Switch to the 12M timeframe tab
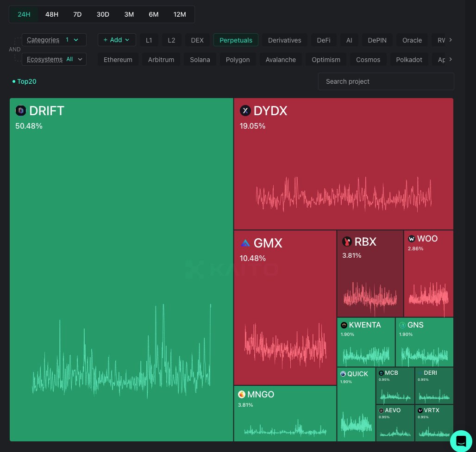Image resolution: width=476 pixels, height=452 pixels. click(180, 14)
